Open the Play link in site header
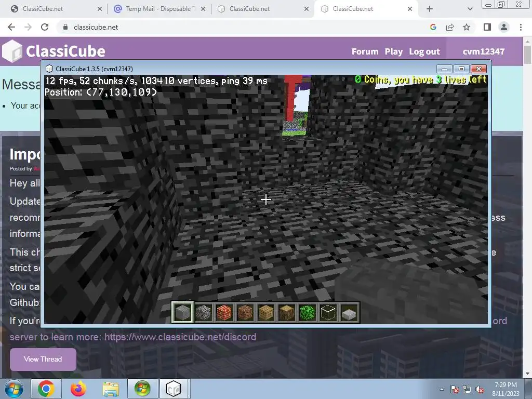This screenshot has height=399, width=532. coord(394,51)
